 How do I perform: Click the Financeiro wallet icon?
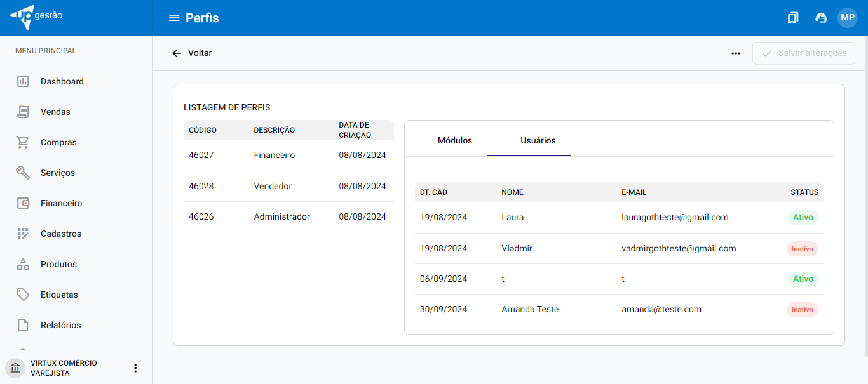(23, 203)
